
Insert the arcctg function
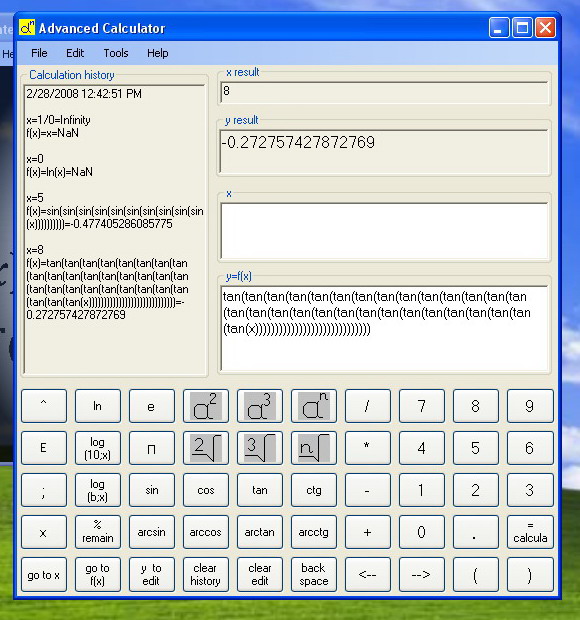(x=314, y=532)
